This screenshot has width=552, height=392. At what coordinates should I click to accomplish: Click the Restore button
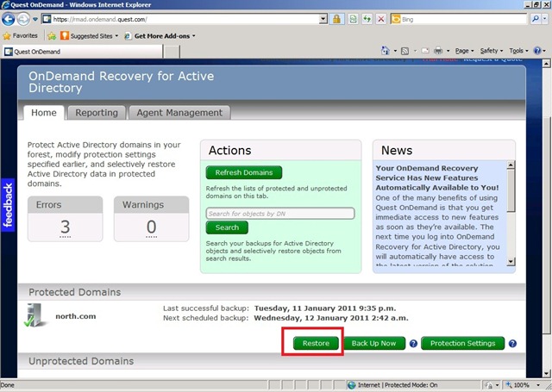pyautogui.click(x=316, y=343)
